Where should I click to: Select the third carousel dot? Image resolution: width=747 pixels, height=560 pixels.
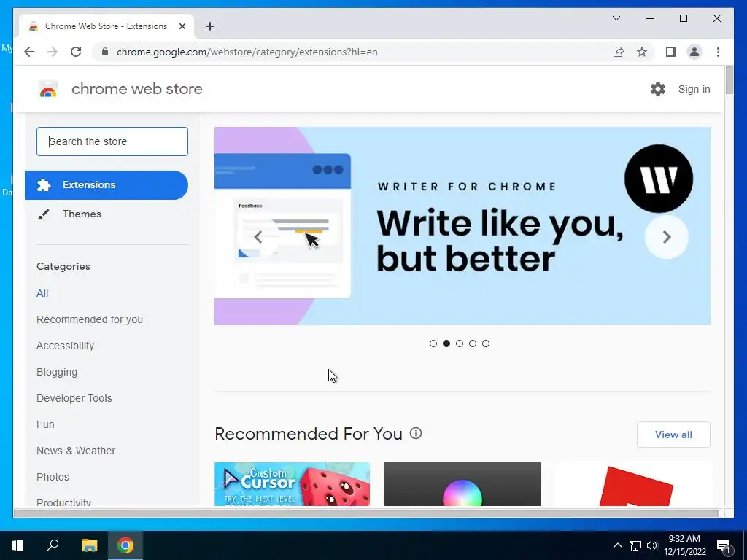[460, 343]
